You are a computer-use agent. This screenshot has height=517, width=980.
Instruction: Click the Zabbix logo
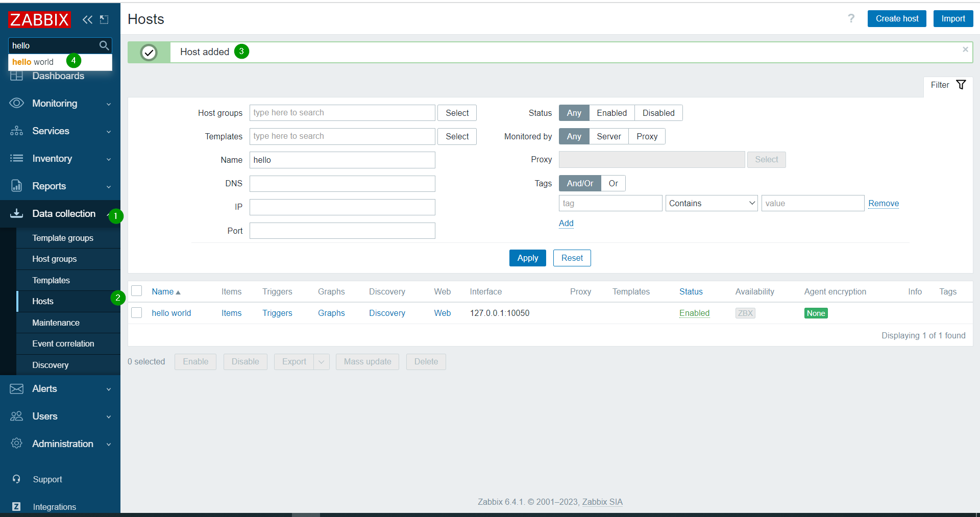pos(39,19)
